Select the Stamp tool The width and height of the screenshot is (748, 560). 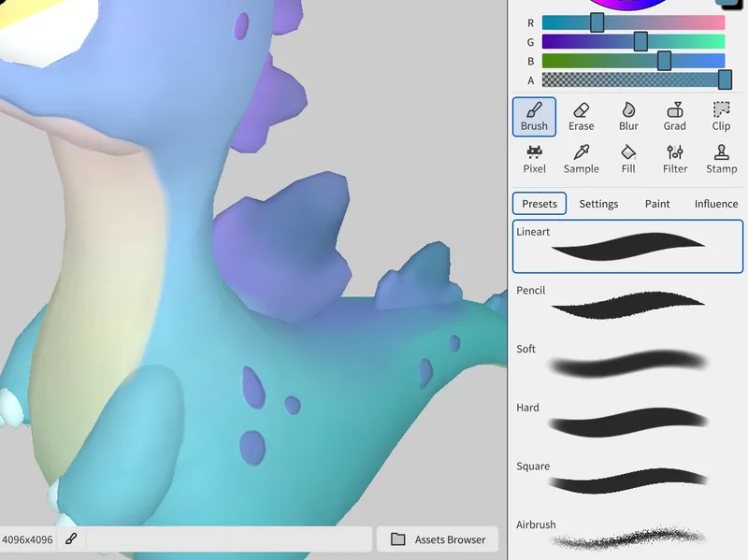click(721, 160)
